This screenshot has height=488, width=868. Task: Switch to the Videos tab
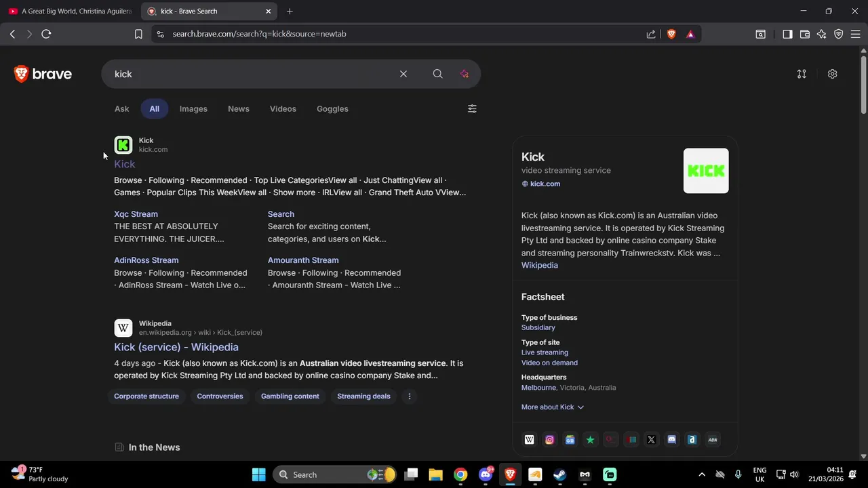(283, 108)
